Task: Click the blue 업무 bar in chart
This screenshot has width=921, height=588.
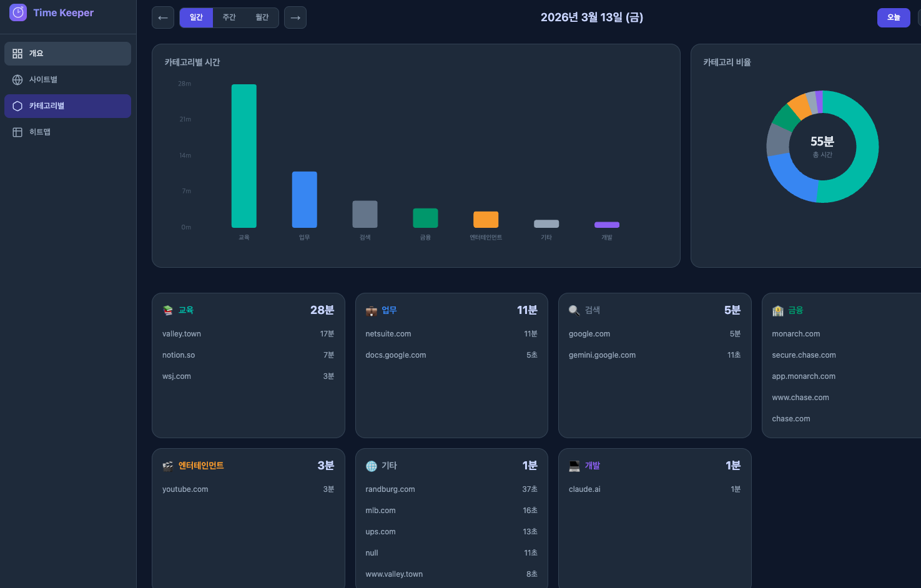Action: 305,200
